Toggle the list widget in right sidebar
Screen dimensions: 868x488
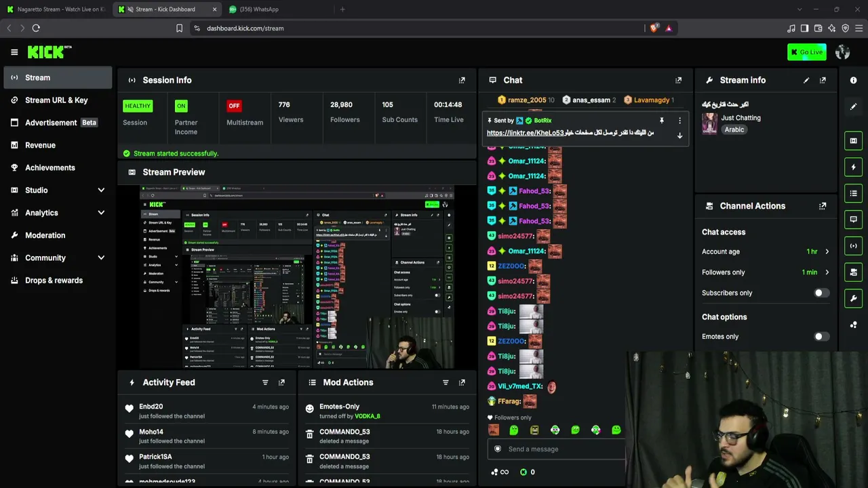[853, 193]
